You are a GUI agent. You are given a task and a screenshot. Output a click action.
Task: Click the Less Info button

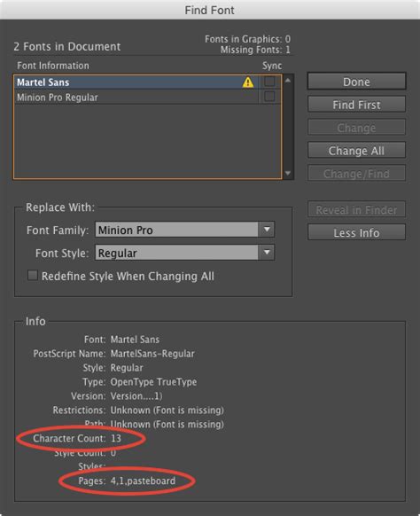pyautogui.click(x=356, y=232)
